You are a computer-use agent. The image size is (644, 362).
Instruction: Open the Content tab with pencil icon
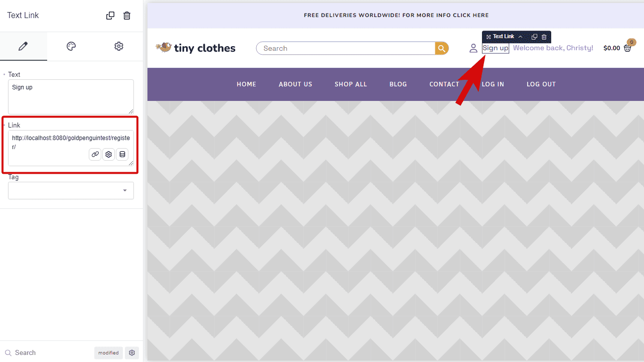coord(23,46)
